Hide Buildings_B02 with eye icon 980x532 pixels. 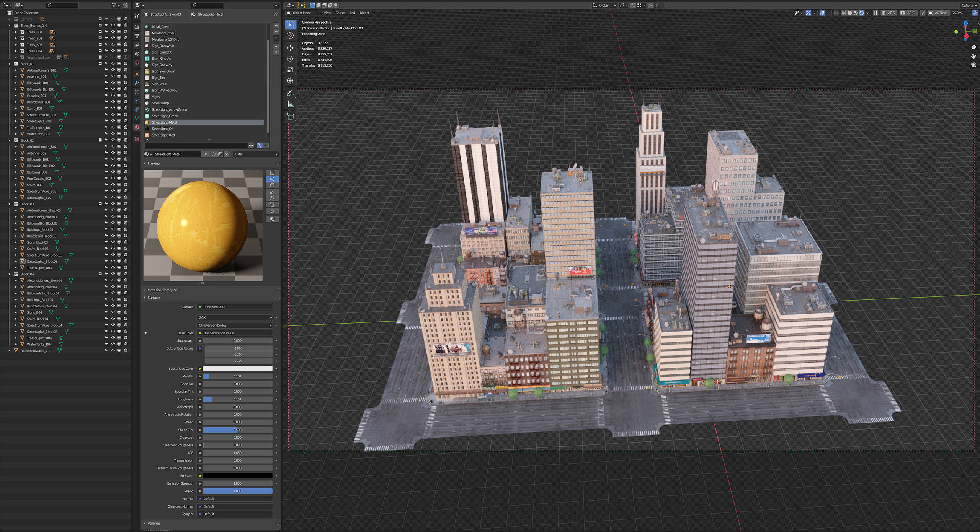pos(113,172)
